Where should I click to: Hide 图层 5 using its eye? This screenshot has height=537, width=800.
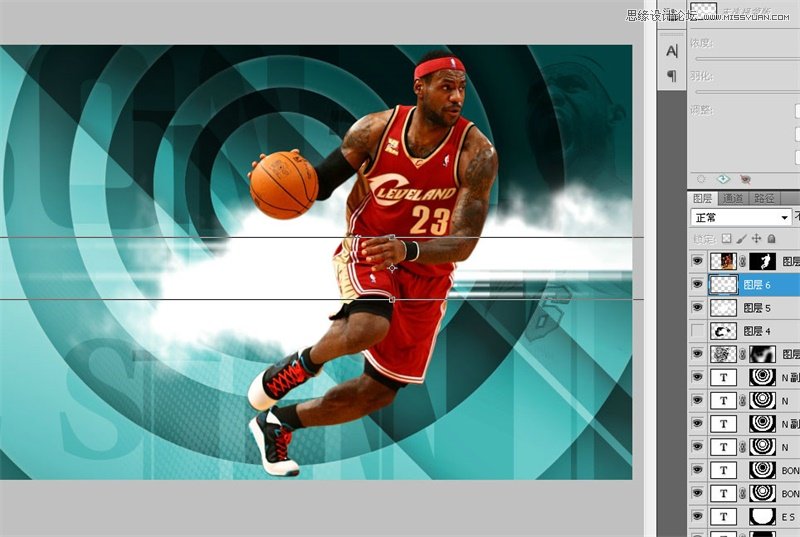click(x=697, y=308)
